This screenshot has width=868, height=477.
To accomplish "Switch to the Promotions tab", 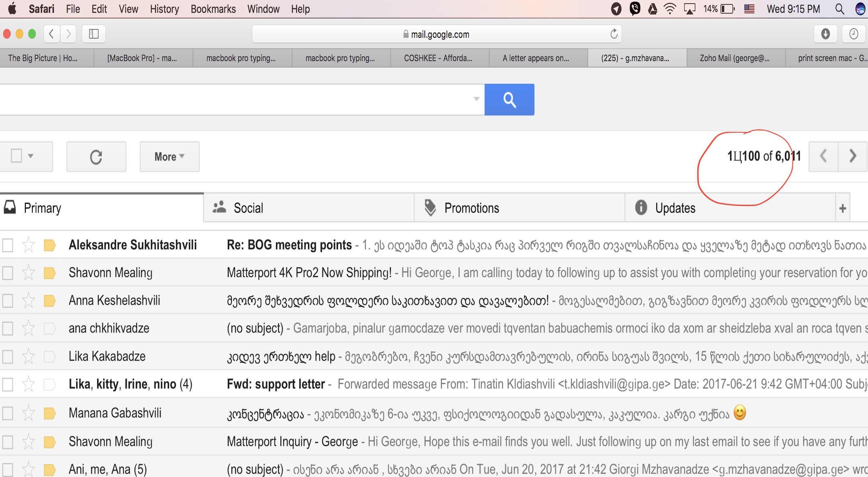I will click(x=471, y=208).
